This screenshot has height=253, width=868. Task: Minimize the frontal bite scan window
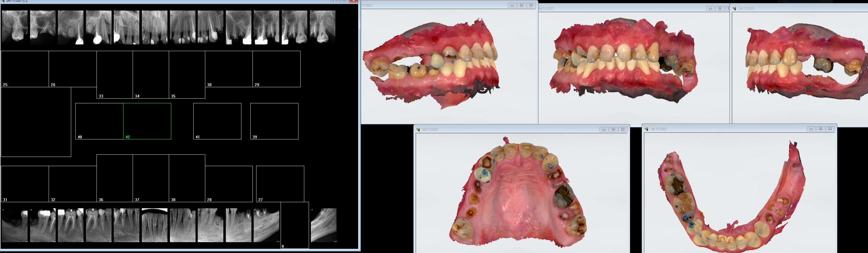[x=710, y=8]
